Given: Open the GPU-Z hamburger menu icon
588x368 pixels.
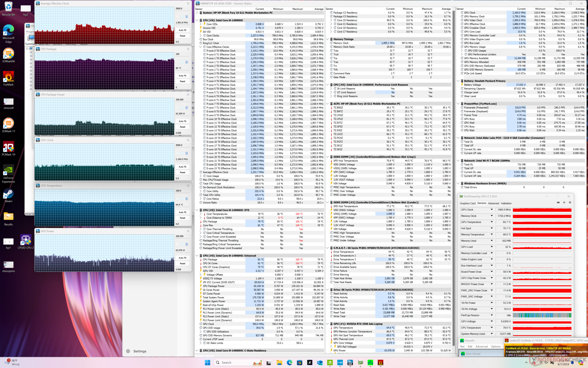Looking at the screenshot, I should click(570, 202).
